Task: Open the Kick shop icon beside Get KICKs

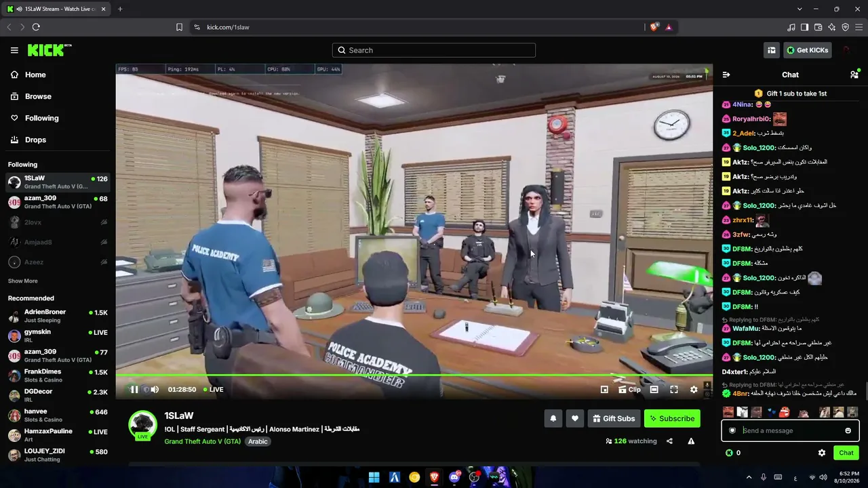Action: [771, 50]
